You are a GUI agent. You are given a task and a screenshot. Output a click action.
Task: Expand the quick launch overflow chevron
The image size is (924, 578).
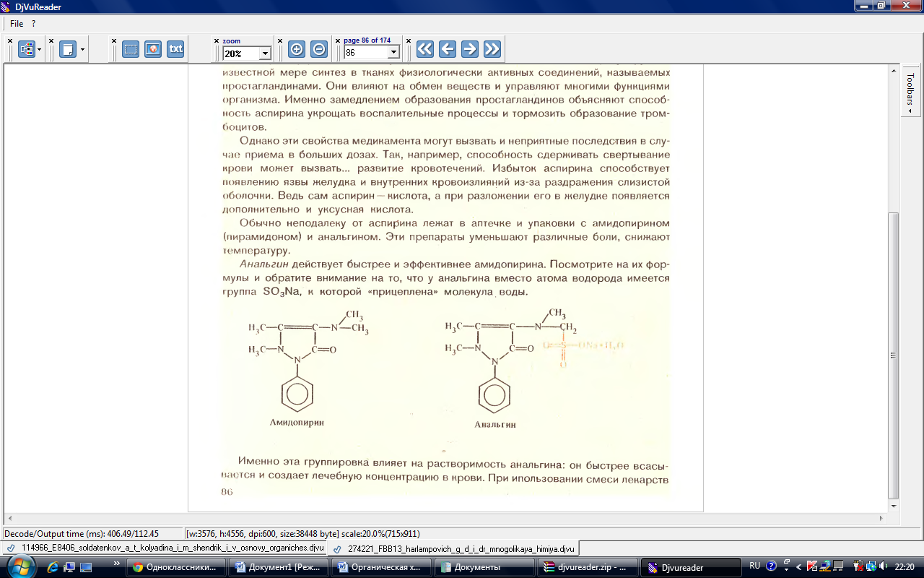(x=117, y=563)
